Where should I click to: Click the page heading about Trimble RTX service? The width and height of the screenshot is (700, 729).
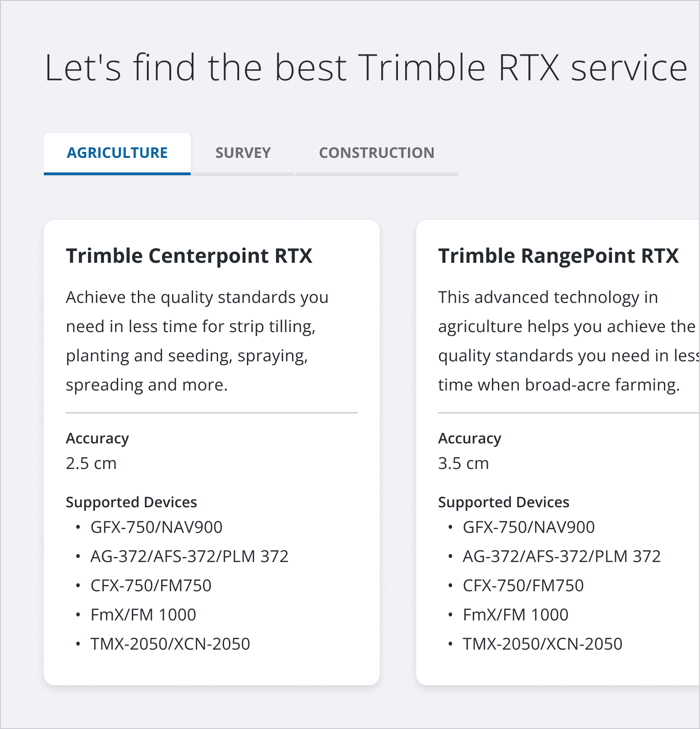(x=366, y=68)
